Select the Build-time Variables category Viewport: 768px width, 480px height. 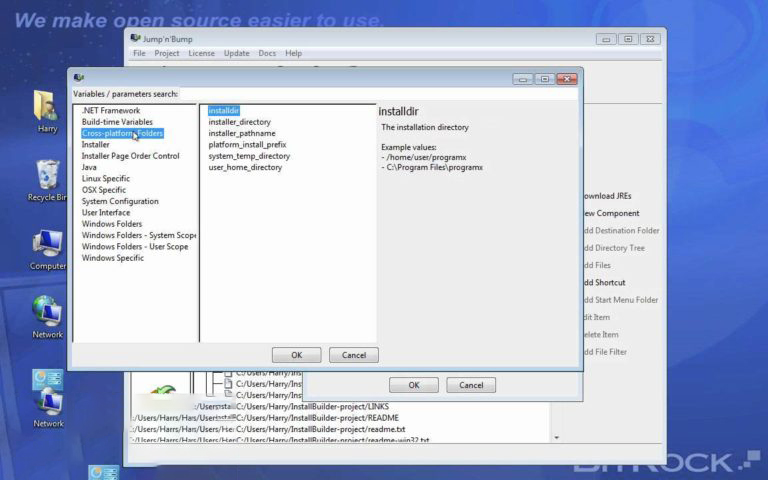tap(117, 121)
